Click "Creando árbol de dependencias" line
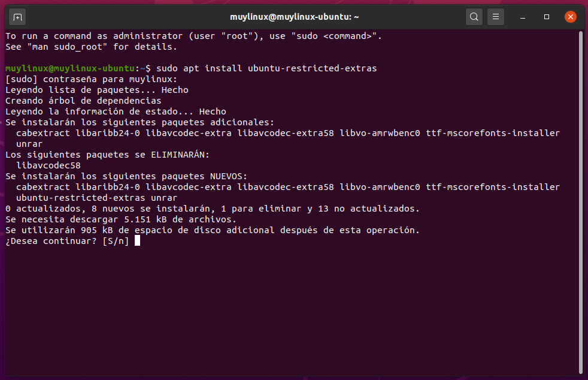 tap(83, 101)
